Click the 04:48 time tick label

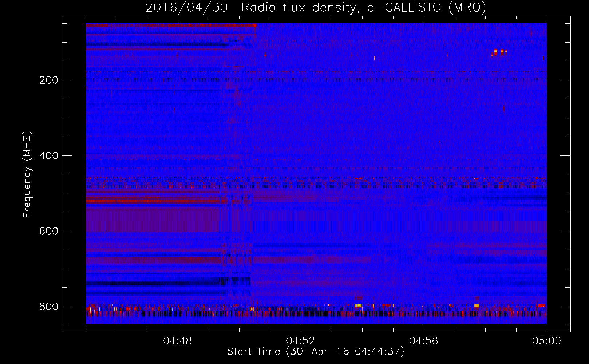[178, 341]
